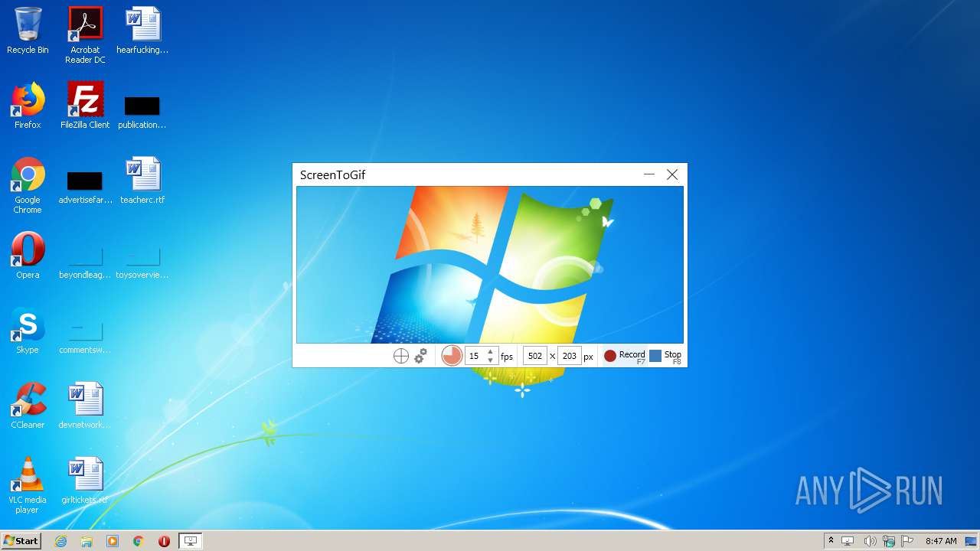Select the Acrobat Reader DC shortcut
Screen dimensions: 980x551
[85, 34]
